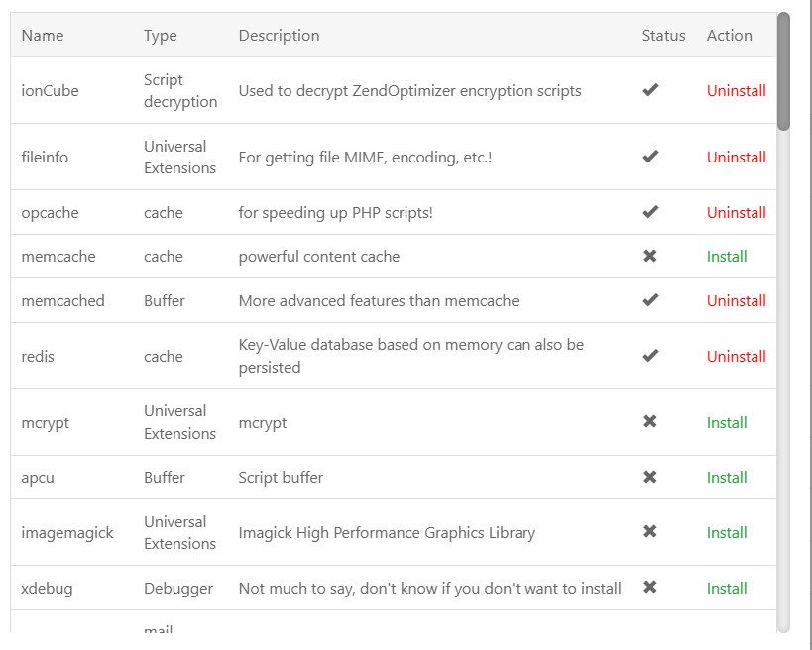The height and width of the screenshot is (650, 812).
Task: Click the apcu not-installed X icon
Action: 650,477
